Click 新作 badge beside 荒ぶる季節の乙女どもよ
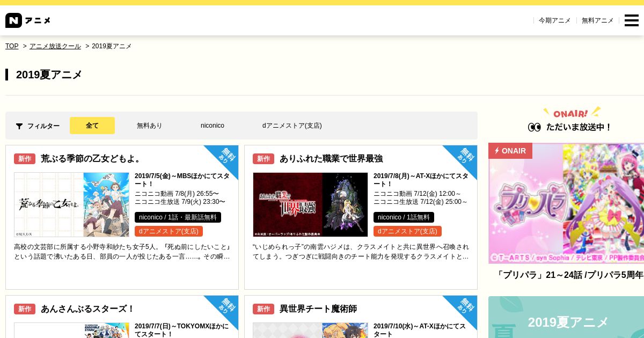644x338 pixels. coord(25,159)
